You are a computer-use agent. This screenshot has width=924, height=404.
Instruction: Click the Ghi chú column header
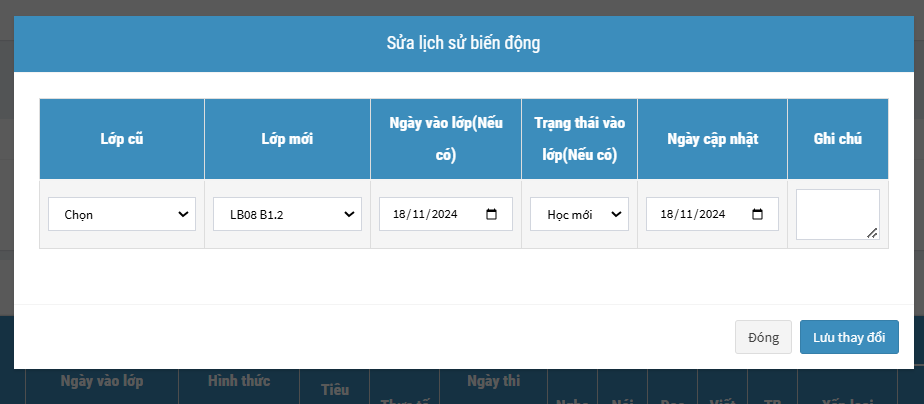(838, 139)
